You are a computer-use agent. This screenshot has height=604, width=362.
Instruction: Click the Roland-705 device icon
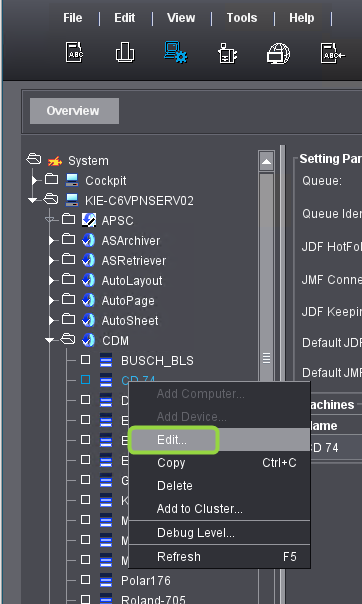tap(106, 599)
